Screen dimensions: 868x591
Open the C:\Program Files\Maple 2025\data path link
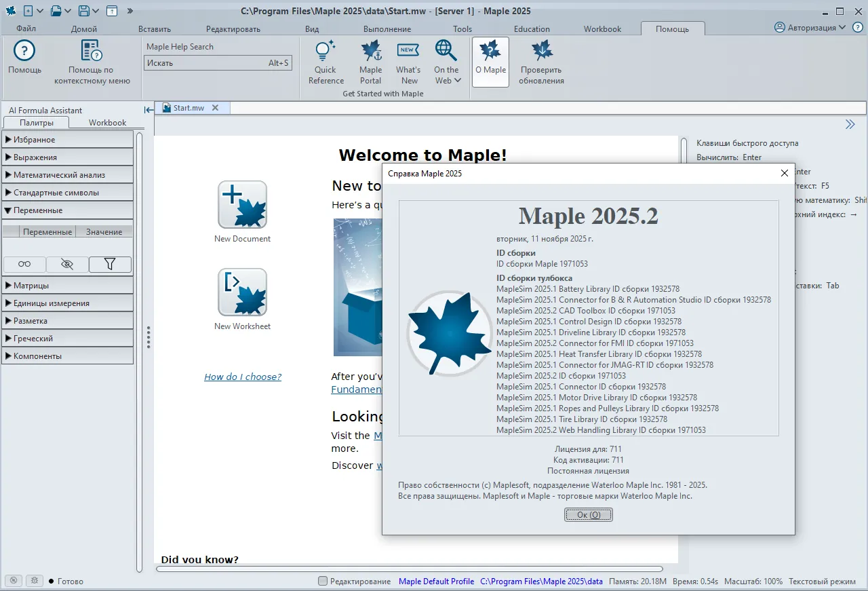[x=541, y=582]
